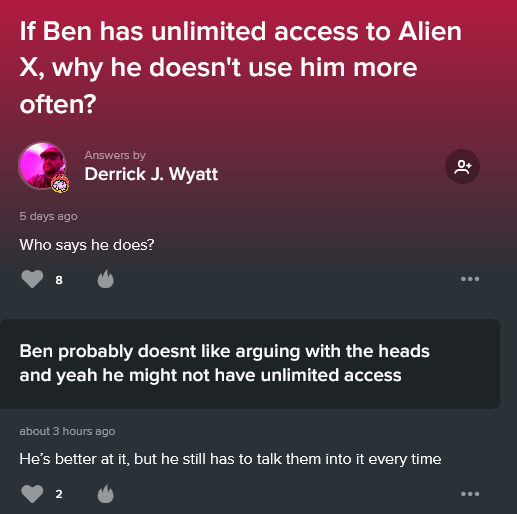View the 2 likes count on latest answer

coord(59,494)
